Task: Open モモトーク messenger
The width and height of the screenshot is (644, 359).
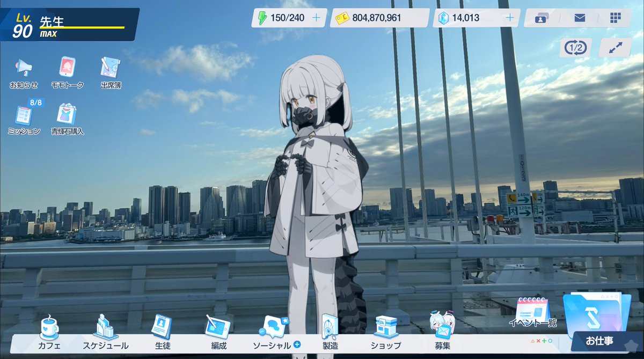Action: point(67,72)
